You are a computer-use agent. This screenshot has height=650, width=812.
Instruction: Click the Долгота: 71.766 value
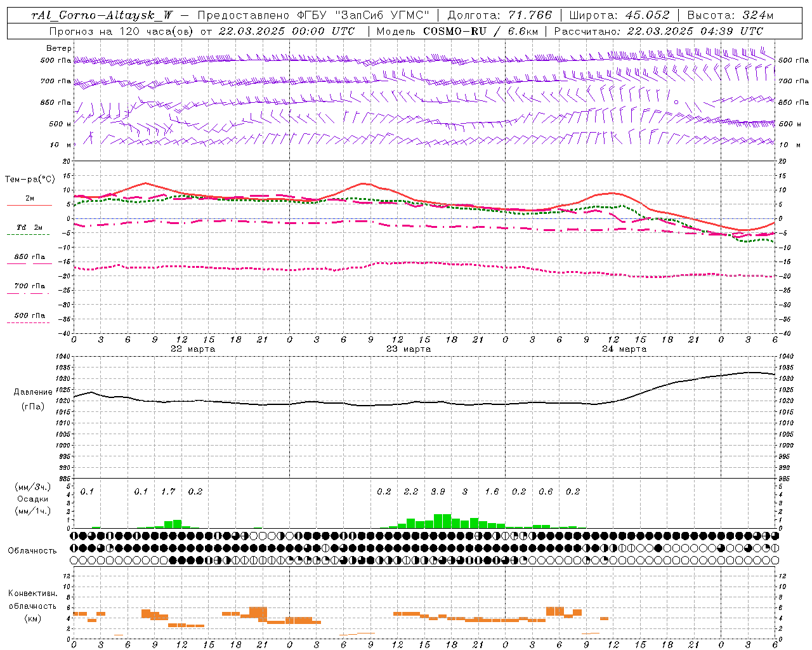click(500, 15)
